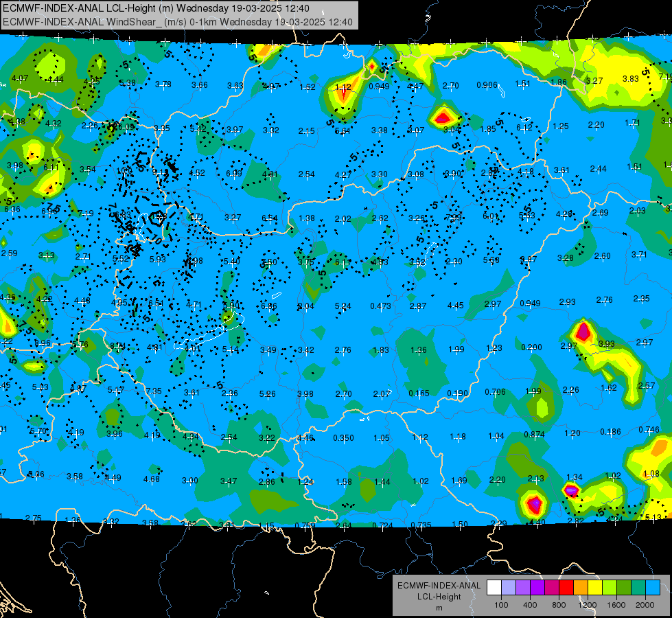Click the white legend color swatch

(494, 587)
